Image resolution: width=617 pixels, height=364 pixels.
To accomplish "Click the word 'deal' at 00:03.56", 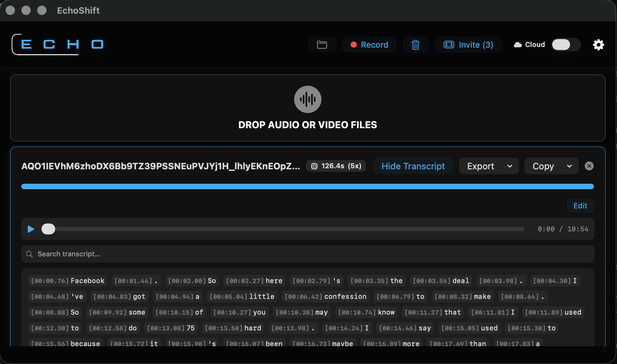I will pyautogui.click(x=441, y=281).
